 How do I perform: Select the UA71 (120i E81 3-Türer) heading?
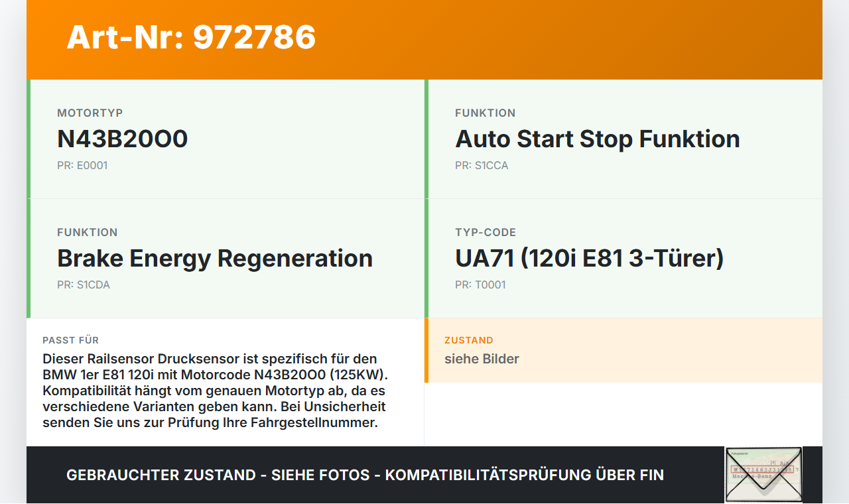tap(590, 258)
